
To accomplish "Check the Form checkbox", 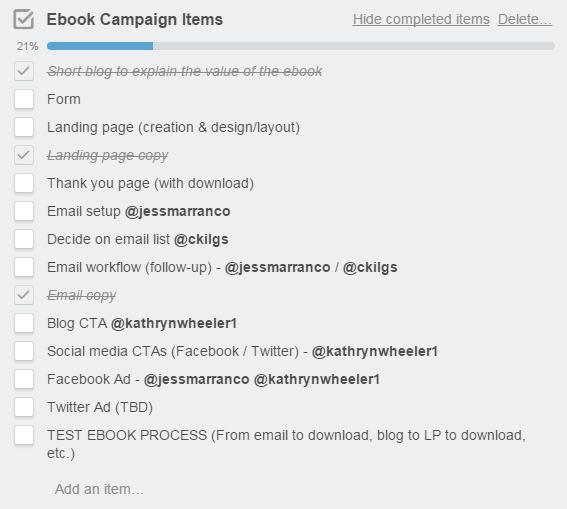I will coord(24,99).
